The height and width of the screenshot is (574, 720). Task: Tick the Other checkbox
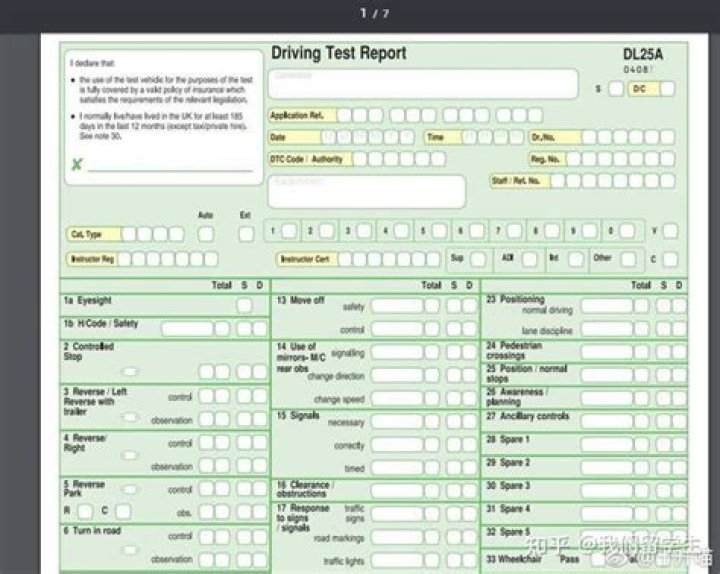(x=628, y=259)
